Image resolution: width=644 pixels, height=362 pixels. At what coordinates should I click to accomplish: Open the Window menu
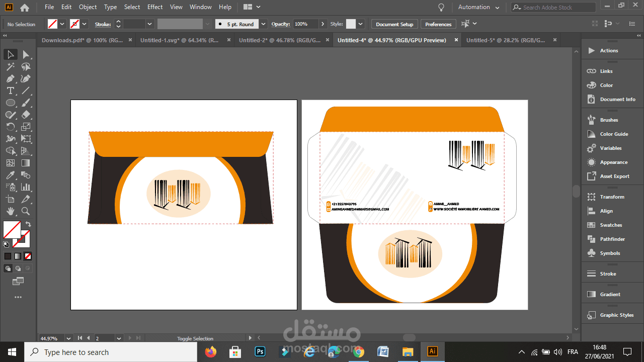[201, 7]
